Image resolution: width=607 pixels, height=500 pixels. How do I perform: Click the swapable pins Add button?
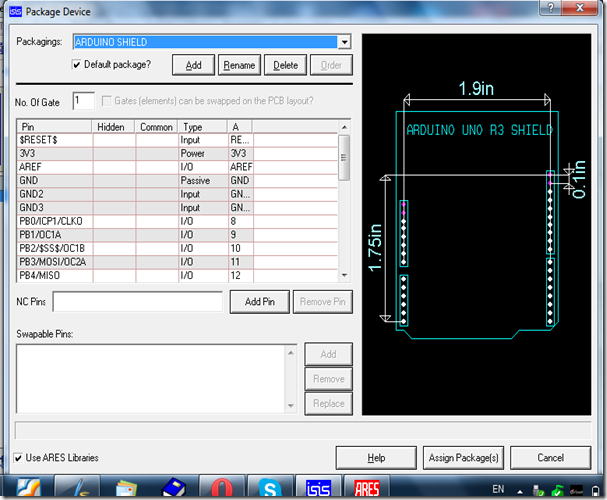pos(328,354)
